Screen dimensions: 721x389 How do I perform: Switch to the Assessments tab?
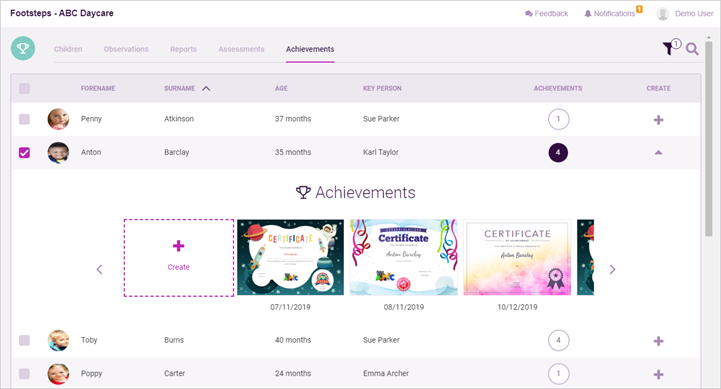pyautogui.click(x=241, y=49)
